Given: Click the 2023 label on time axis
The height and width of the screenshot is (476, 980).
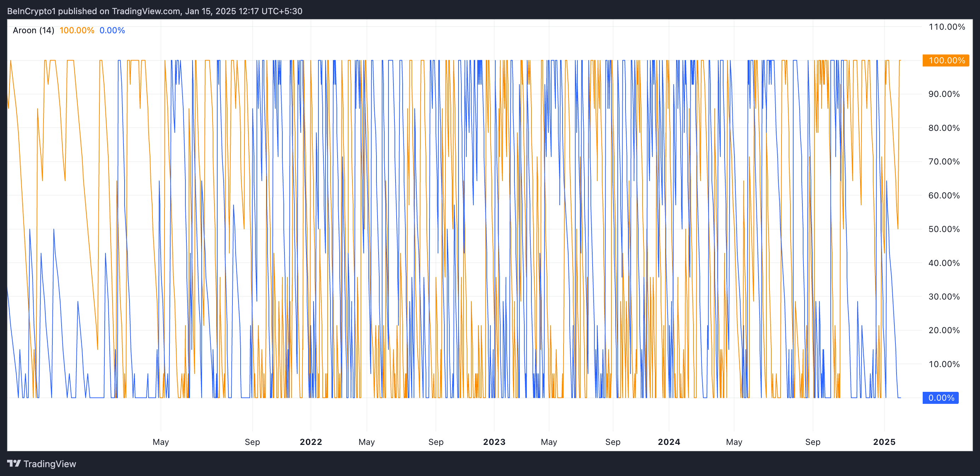Looking at the screenshot, I should click(494, 442).
